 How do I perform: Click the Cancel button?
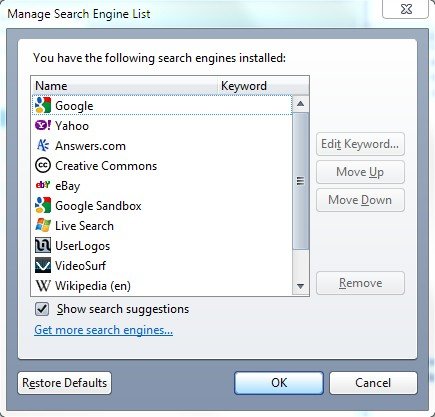coord(373,383)
